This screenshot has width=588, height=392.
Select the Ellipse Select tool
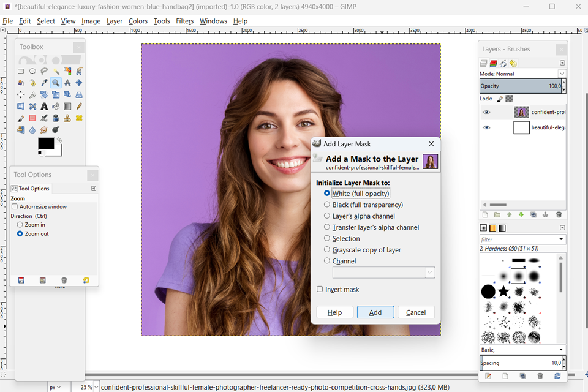(32, 71)
